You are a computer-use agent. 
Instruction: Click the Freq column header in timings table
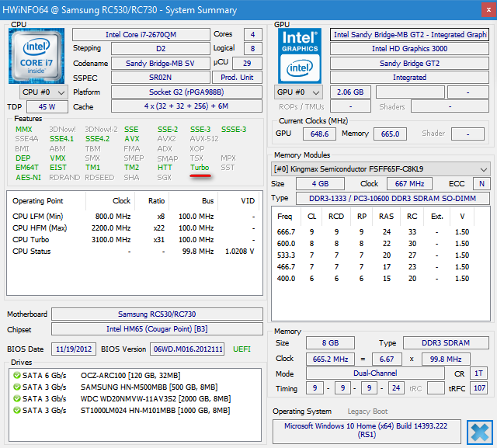(285, 217)
